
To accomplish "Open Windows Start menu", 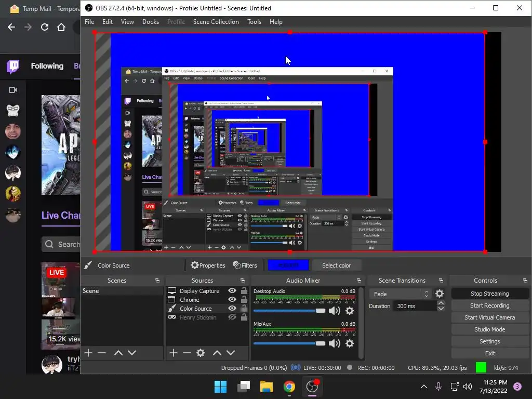I will [x=220, y=387].
